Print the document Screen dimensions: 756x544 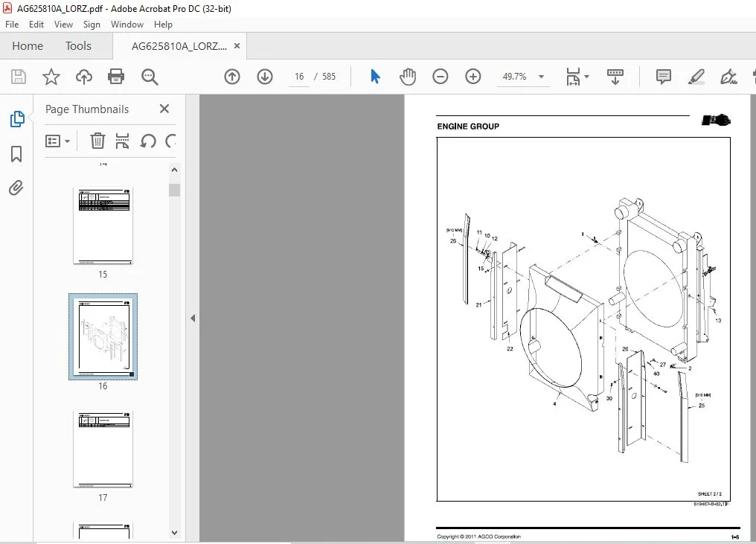[116, 77]
